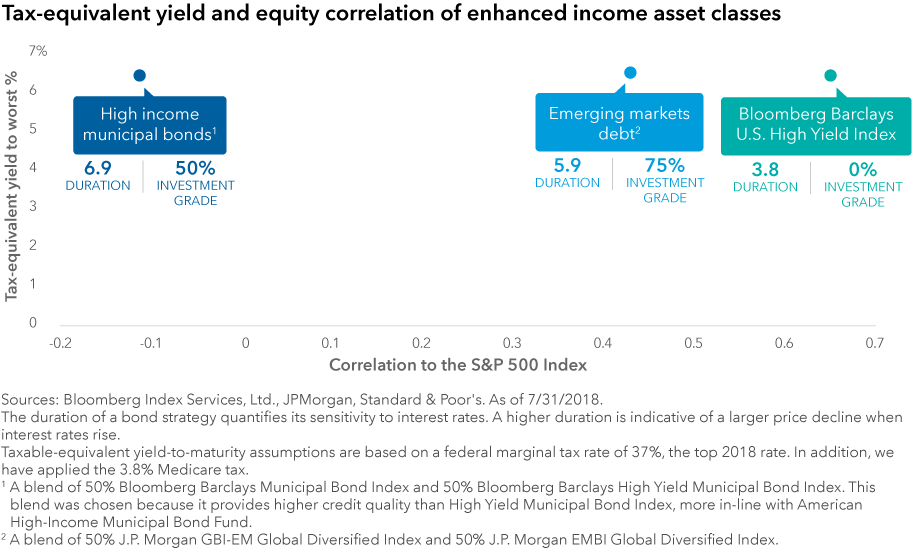
Task: Click the 'Correlation to the S&P 500 Index' axis title
Action: 458,364
